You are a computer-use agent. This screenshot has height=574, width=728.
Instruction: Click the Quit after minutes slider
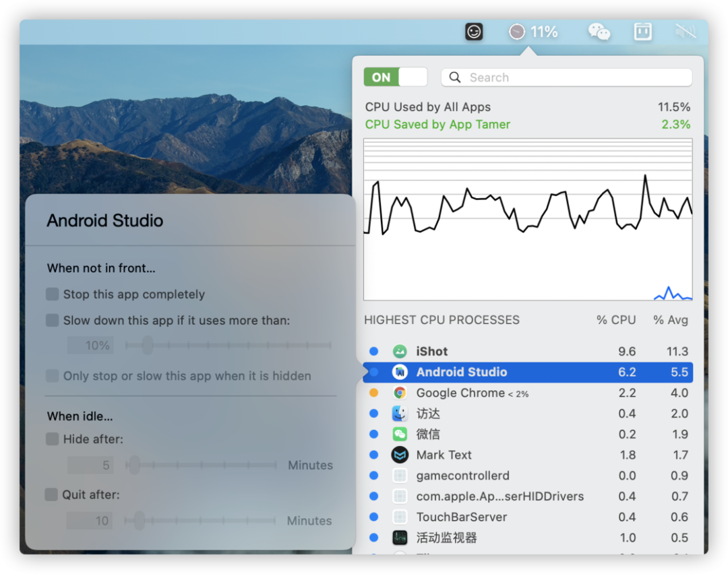click(x=200, y=521)
